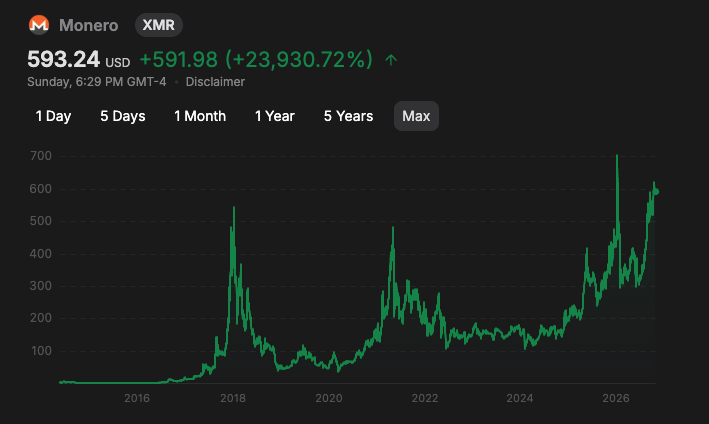Click the 700 y-axis label

pyautogui.click(x=41, y=156)
